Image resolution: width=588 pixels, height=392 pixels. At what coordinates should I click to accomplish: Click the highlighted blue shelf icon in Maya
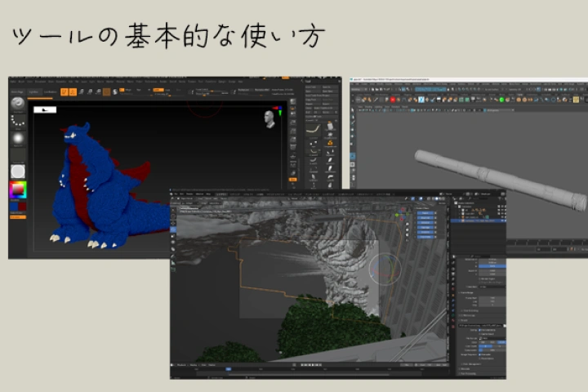(x=421, y=100)
